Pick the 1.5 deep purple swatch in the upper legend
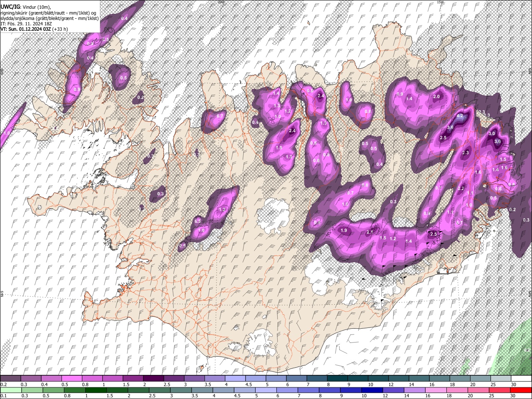This screenshot has width=532, height=399. pos(133,379)
